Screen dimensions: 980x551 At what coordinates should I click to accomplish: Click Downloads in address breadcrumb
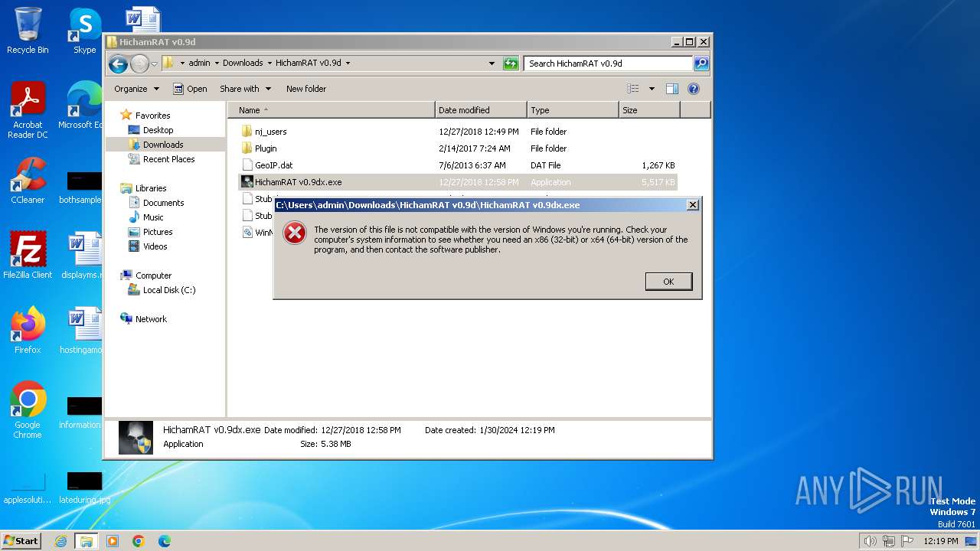click(x=243, y=64)
